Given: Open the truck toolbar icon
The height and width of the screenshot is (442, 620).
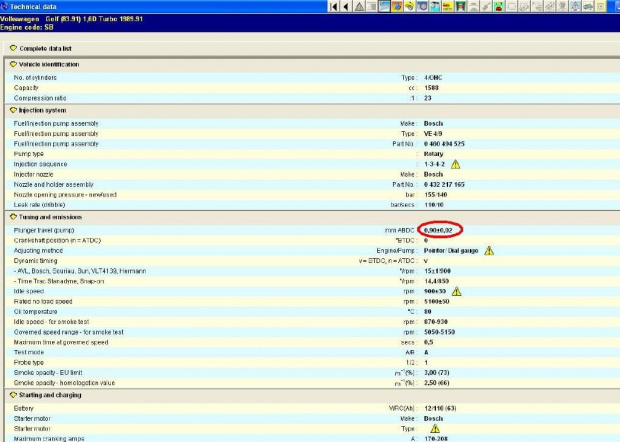Looking at the screenshot, I should pyautogui.click(x=588, y=6).
